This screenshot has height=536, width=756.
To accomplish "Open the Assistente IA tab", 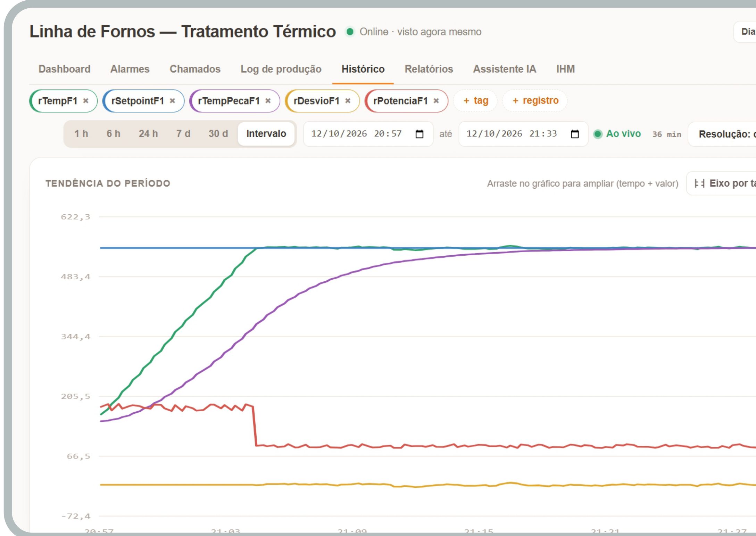I will [505, 69].
